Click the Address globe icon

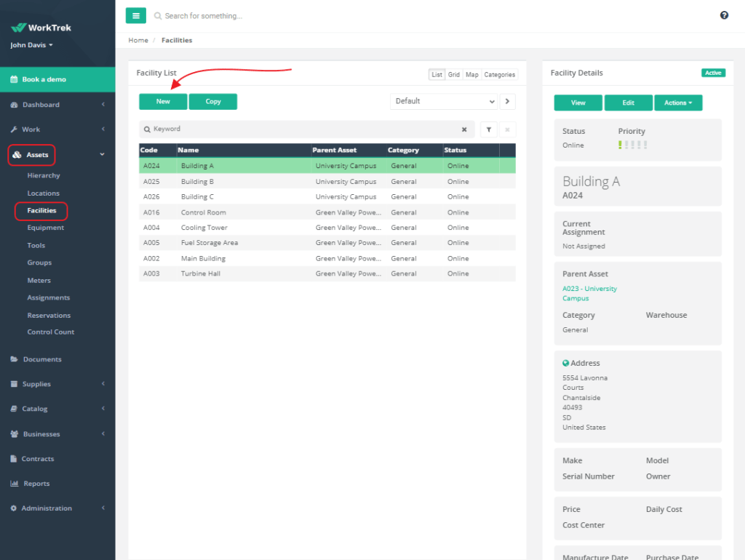[566, 363]
